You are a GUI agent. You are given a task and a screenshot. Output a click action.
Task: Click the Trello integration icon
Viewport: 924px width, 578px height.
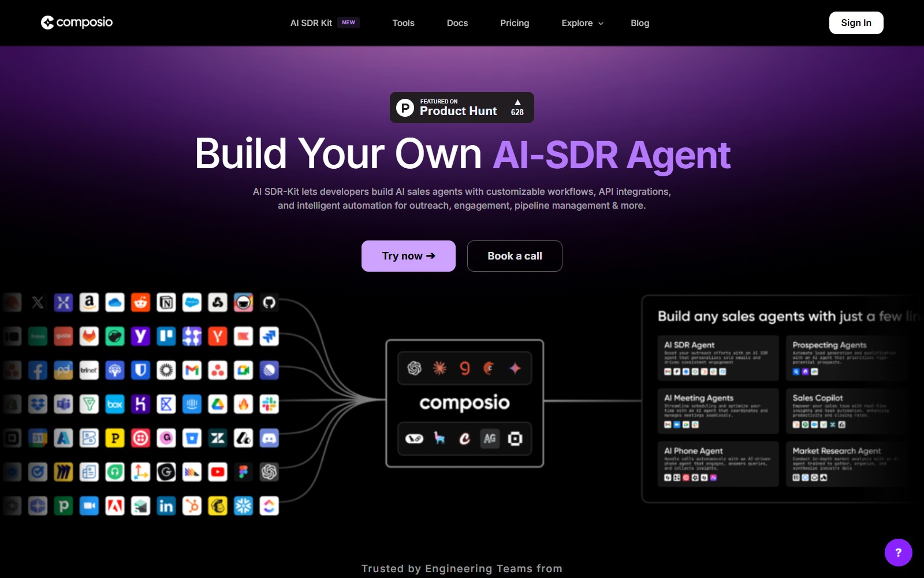pos(166,336)
